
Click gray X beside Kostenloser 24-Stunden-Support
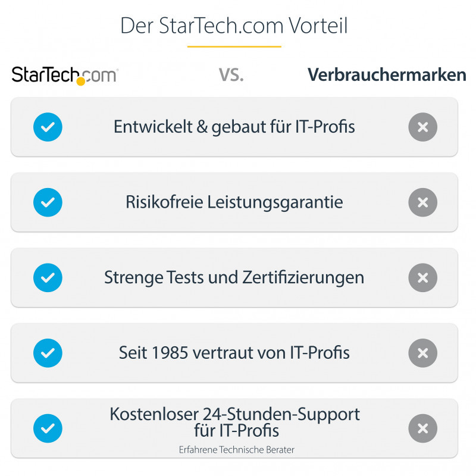click(422, 428)
